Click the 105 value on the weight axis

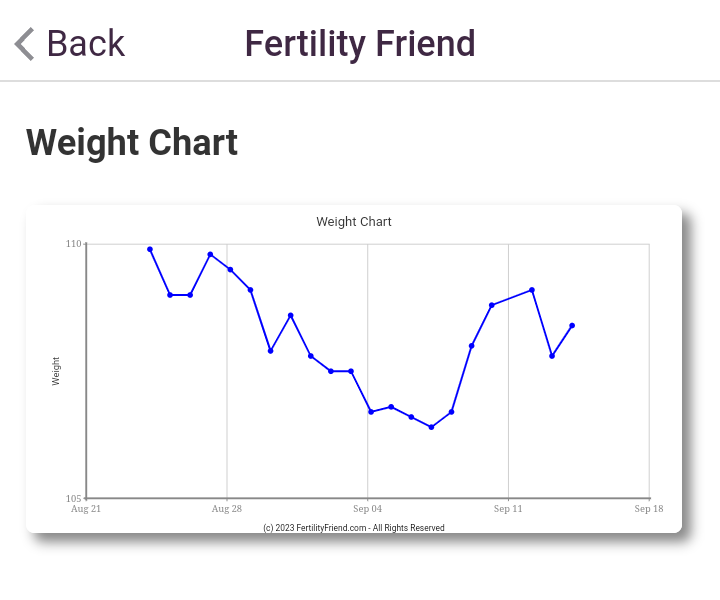pos(74,498)
